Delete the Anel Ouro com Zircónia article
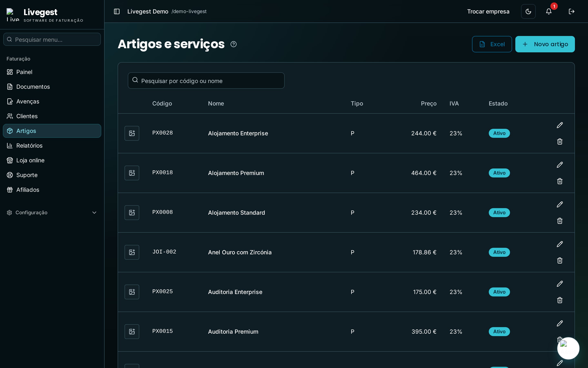588x368 pixels. (x=560, y=260)
